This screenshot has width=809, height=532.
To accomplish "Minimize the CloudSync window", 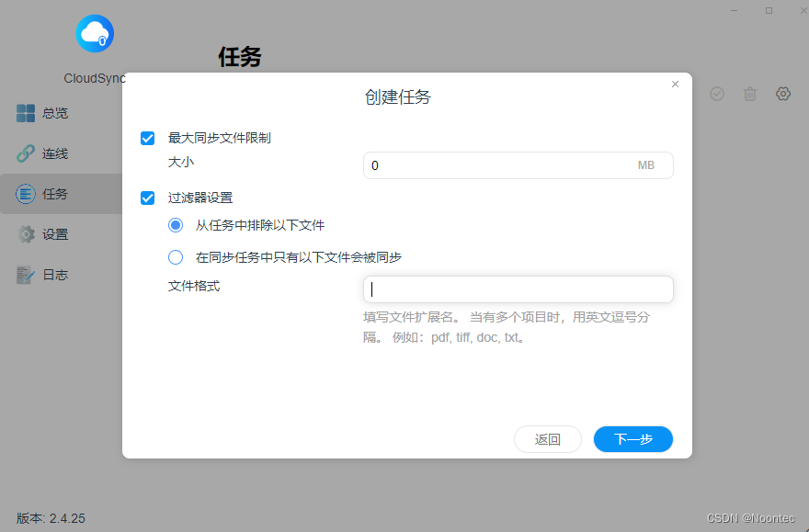I will coord(735,11).
